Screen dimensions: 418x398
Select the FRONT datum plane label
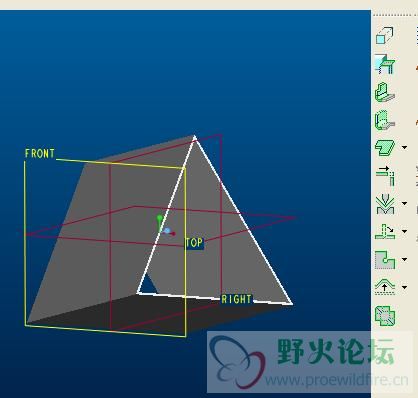pyautogui.click(x=40, y=153)
